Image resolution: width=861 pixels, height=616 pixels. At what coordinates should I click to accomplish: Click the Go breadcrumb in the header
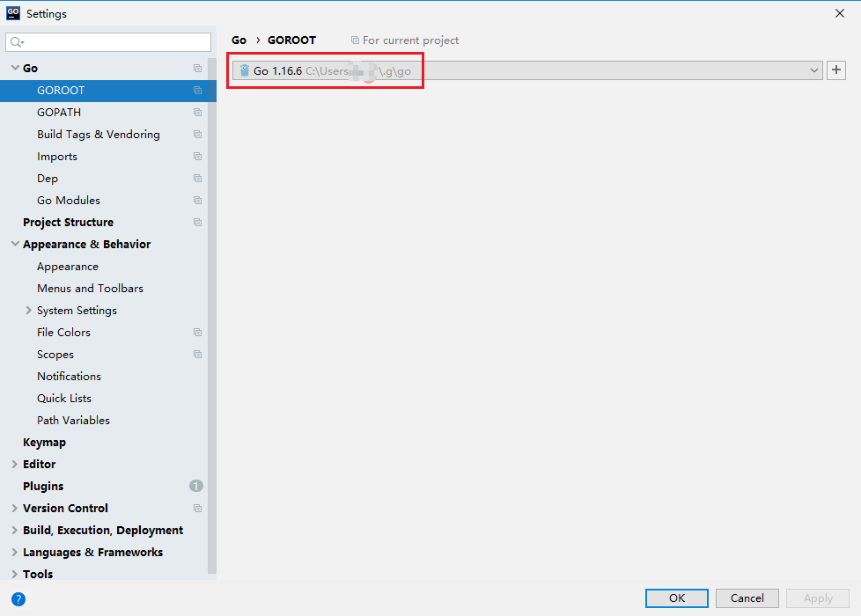(239, 40)
